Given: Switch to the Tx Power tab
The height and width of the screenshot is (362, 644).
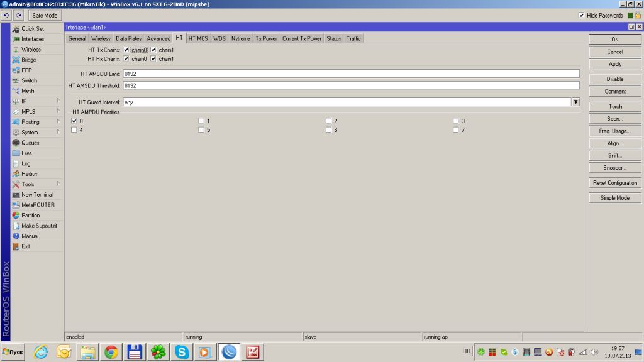Looking at the screenshot, I should pyautogui.click(x=266, y=38).
